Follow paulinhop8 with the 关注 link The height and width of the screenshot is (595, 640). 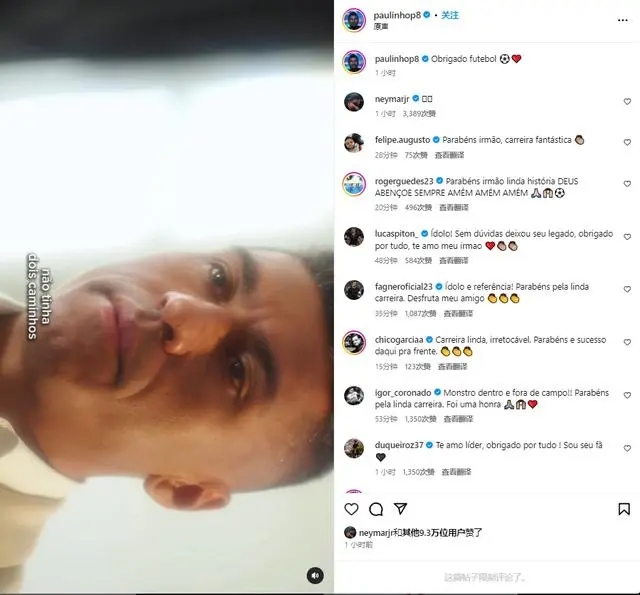click(x=450, y=15)
